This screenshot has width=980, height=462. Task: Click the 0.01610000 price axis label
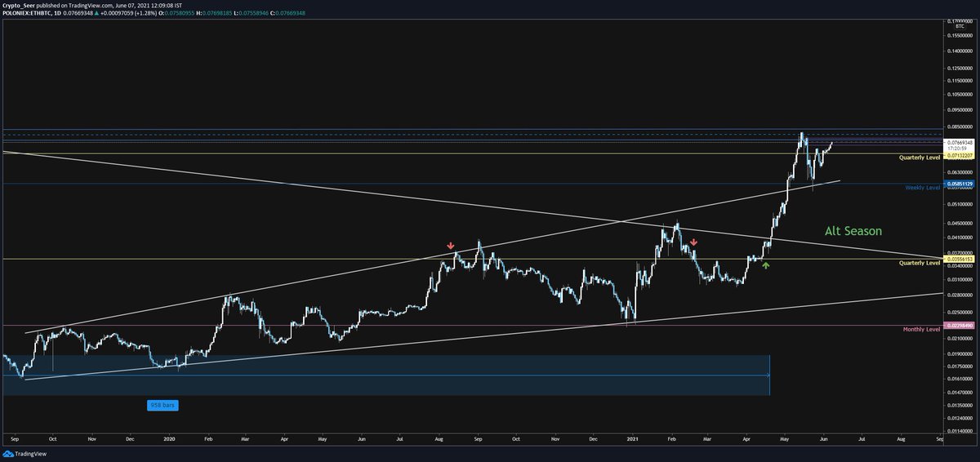pos(960,380)
